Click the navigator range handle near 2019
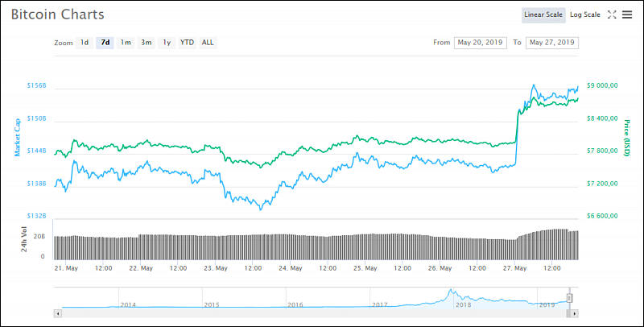 [x=569, y=297]
